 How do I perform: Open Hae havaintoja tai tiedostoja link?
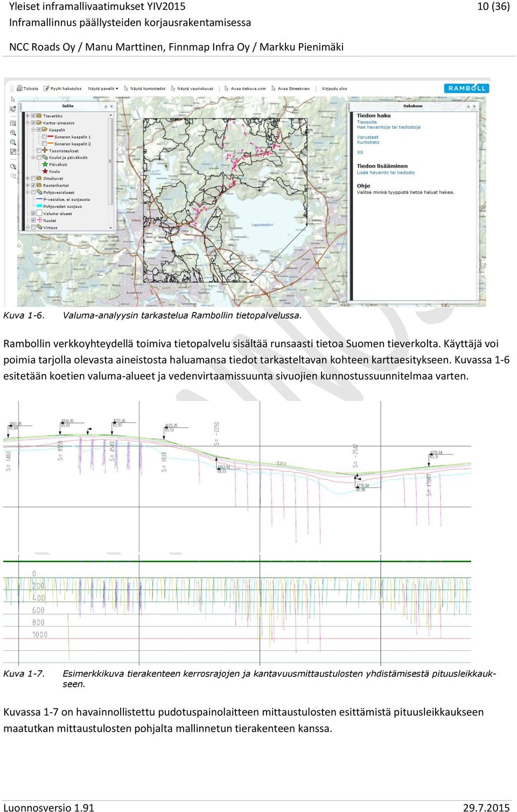(388, 127)
